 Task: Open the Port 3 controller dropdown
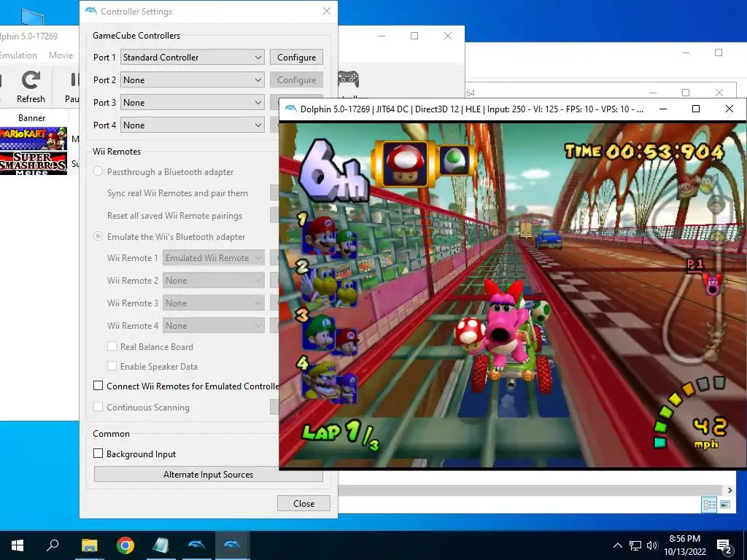point(192,102)
